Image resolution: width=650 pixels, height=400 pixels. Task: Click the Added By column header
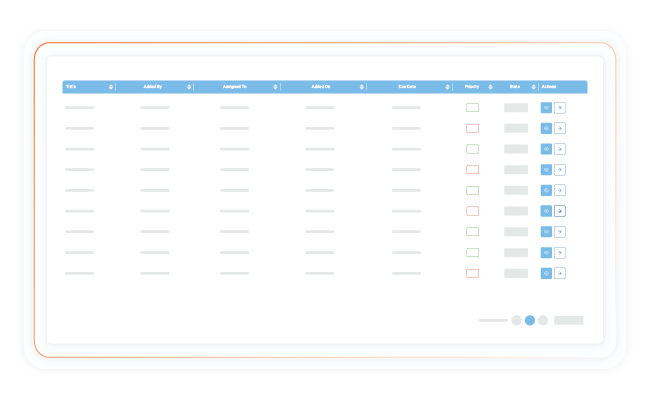(152, 87)
